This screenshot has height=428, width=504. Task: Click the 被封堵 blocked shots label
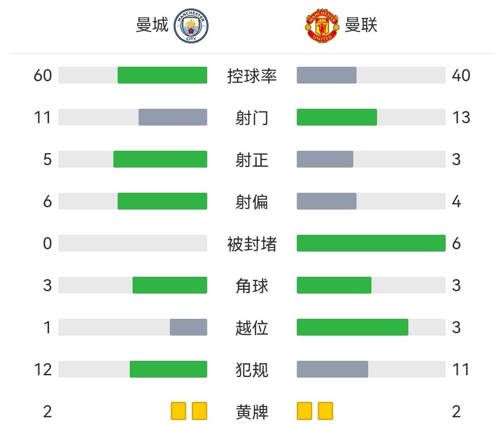click(x=252, y=244)
